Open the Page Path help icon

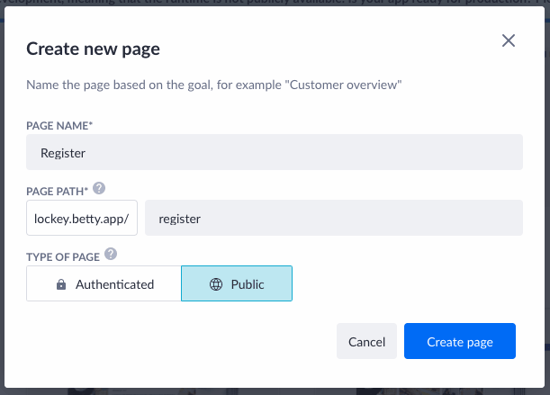click(99, 188)
